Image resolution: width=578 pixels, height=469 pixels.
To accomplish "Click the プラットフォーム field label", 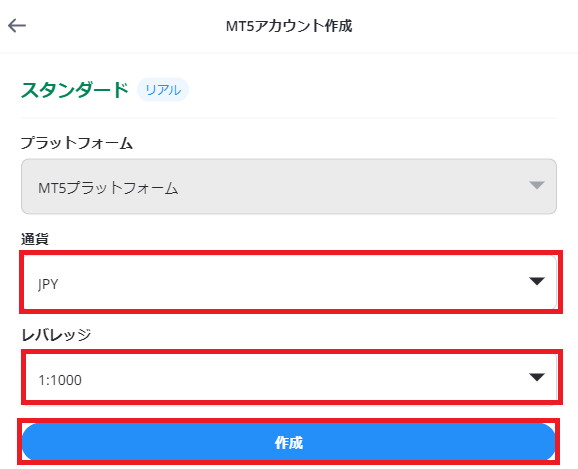I will click(77, 143).
